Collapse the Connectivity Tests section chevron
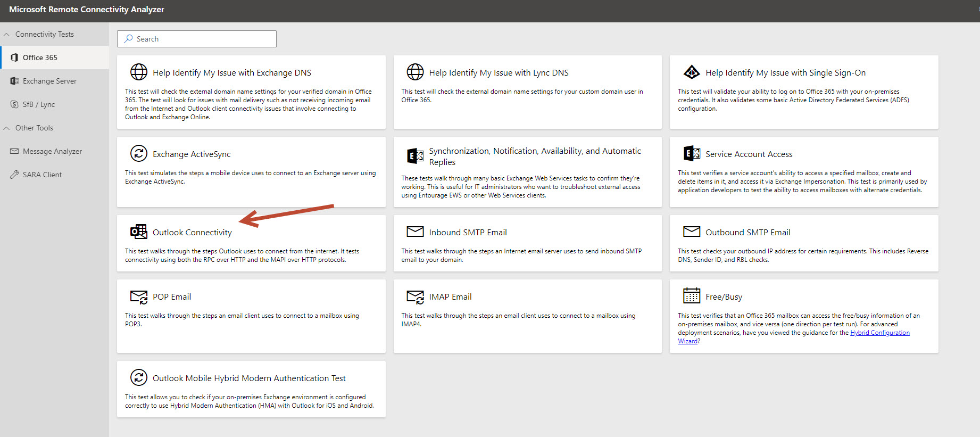980x437 pixels. [x=6, y=35]
